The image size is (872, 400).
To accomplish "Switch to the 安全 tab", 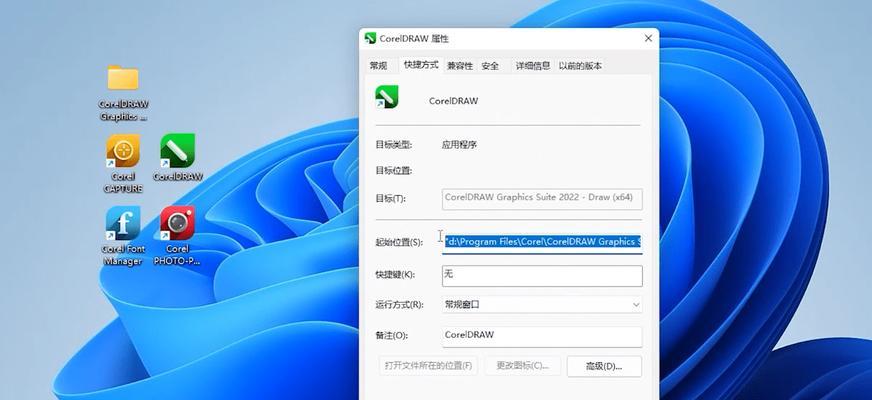I will 490,66.
